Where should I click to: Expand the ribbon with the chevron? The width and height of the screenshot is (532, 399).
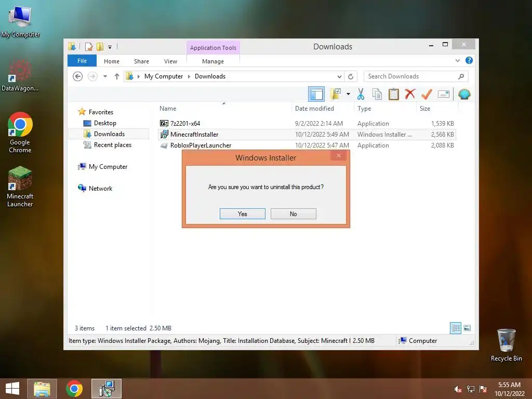click(x=457, y=61)
